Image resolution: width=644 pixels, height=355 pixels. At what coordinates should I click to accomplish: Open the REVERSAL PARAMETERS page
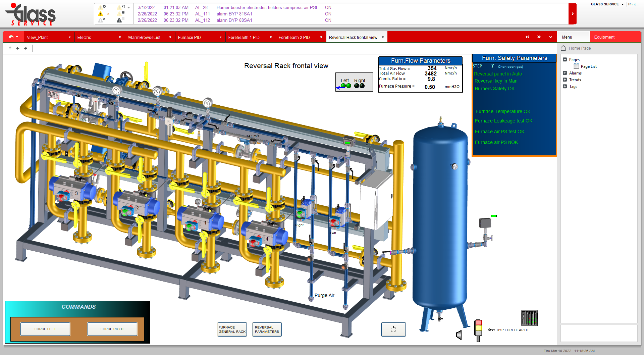click(267, 329)
